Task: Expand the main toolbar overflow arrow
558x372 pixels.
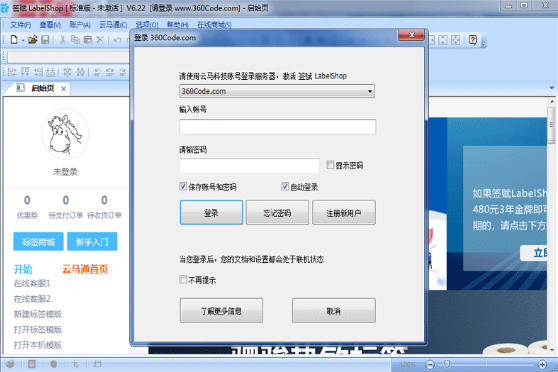Action: coord(483,44)
